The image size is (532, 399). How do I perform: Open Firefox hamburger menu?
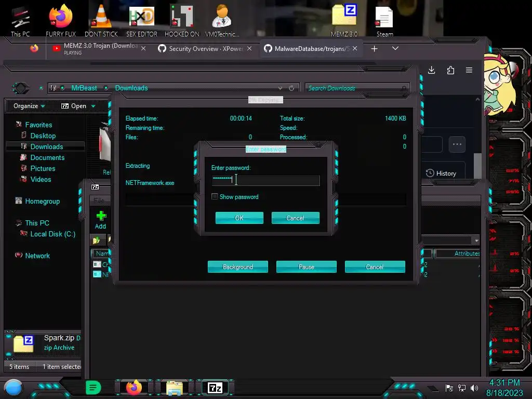(x=469, y=70)
